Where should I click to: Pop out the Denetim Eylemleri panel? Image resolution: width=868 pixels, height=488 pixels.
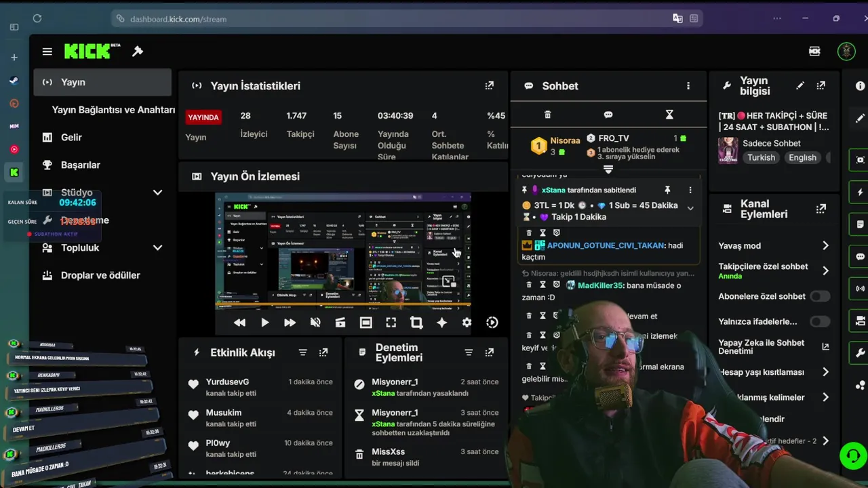[x=490, y=352]
